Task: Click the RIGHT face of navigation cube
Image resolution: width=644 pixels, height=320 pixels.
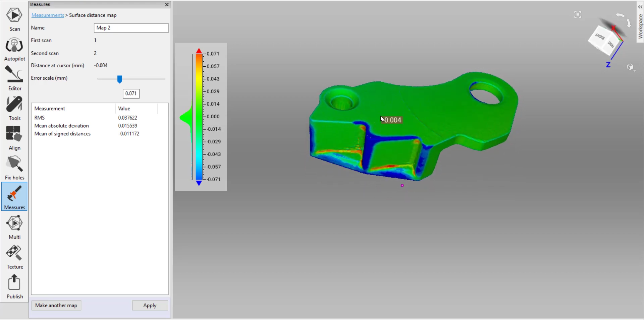Action: pyautogui.click(x=600, y=37)
